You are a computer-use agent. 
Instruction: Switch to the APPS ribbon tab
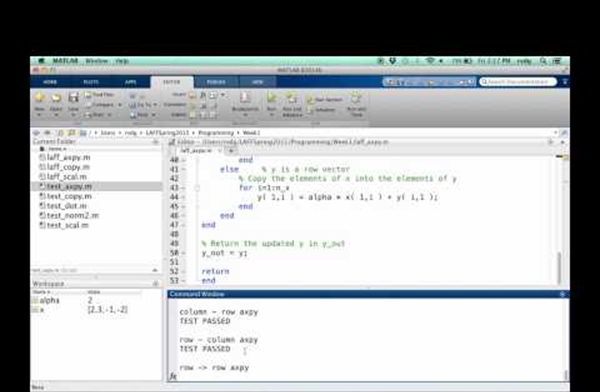point(130,82)
